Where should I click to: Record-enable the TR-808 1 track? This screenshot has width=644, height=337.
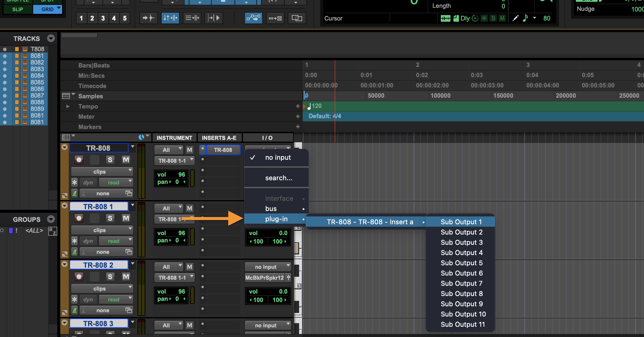[79, 218]
